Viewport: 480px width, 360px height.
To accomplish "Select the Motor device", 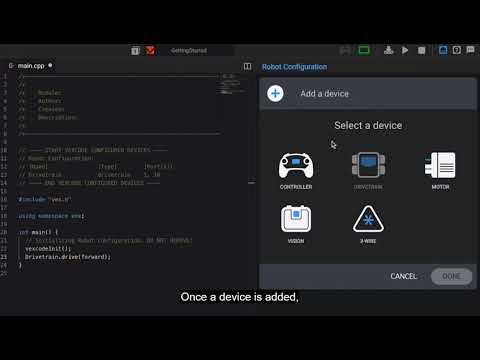I will 440,171.
